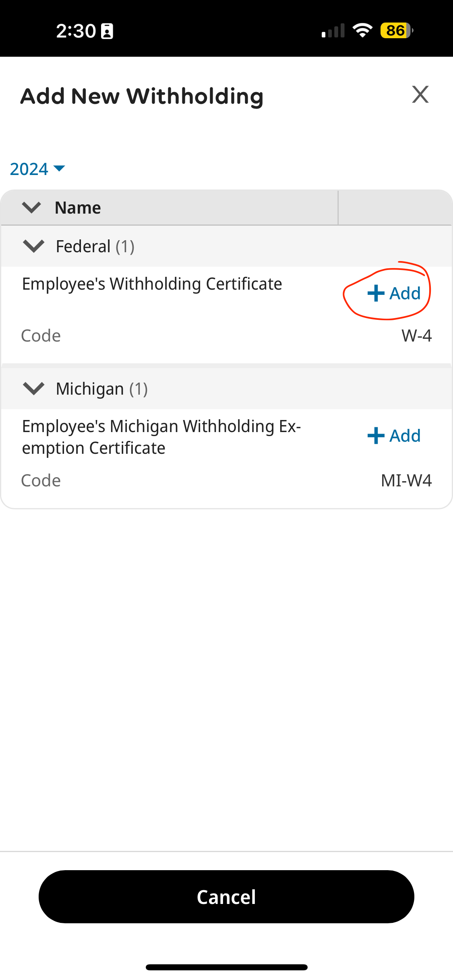The width and height of the screenshot is (453, 980).
Task: Collapse the Michigan group chevron
Action: [34, 389]
